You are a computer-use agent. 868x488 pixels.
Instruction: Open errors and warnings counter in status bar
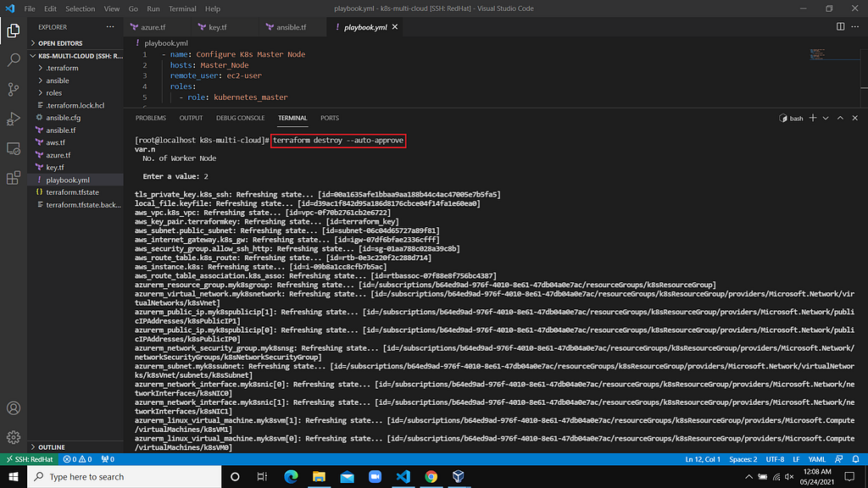click(77, 459)
